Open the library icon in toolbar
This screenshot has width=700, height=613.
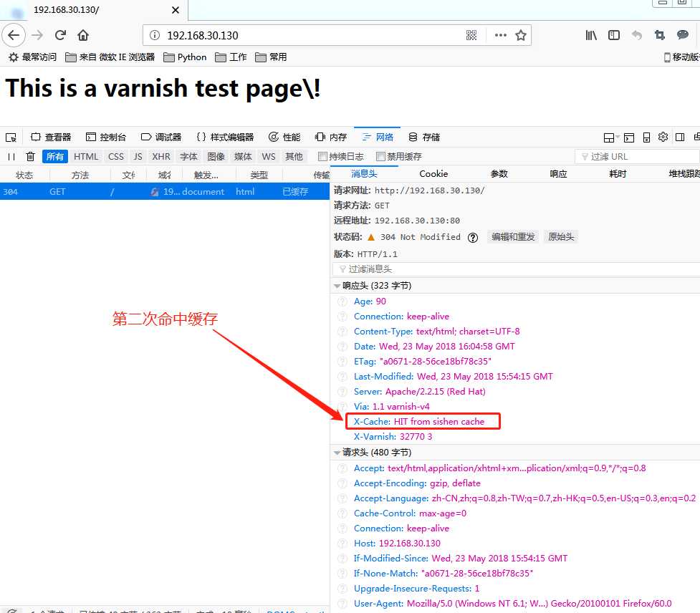click(591, 35)
